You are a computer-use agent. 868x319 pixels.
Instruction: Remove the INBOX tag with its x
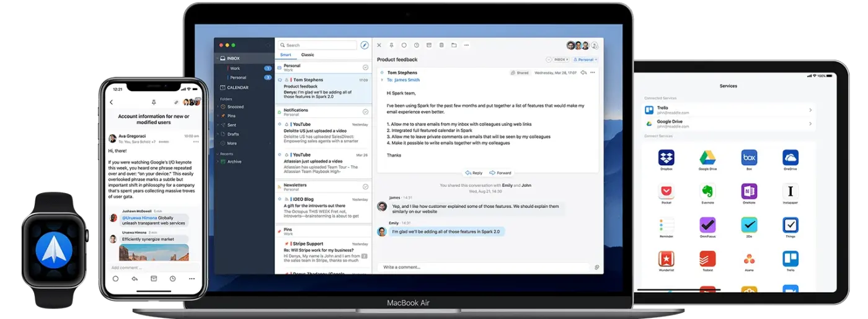click(567, 60)
